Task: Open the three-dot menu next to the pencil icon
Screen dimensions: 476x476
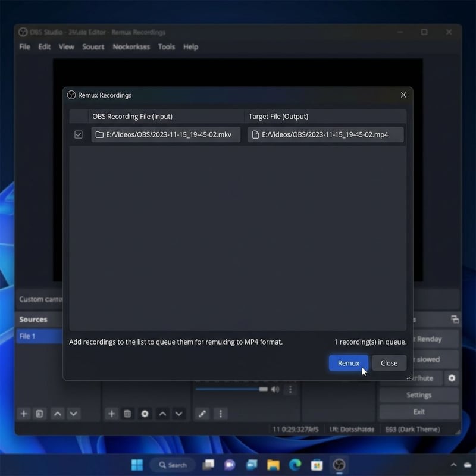Action: [221, 414]
